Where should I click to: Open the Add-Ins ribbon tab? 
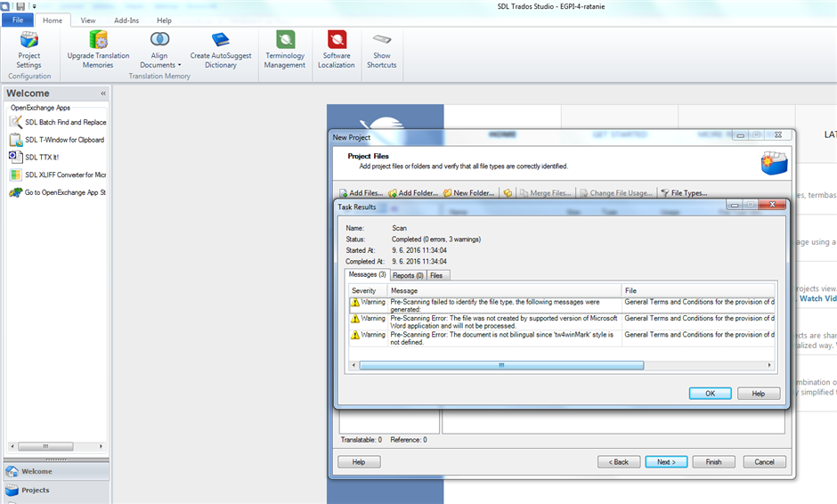126,20
